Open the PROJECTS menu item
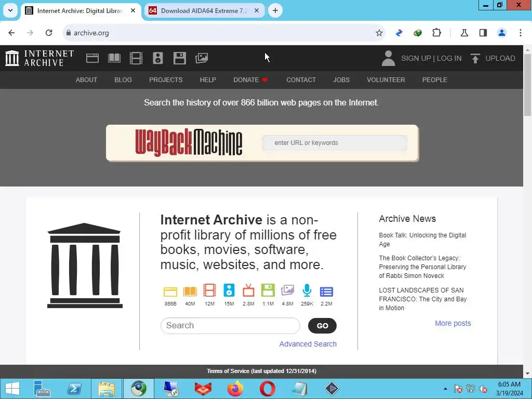Screen dimensions: 532x399 click(166, 79)
